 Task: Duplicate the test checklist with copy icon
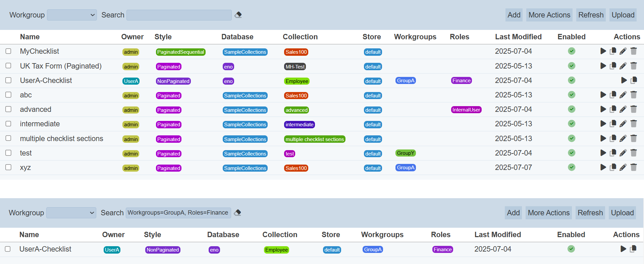[613, 153]
